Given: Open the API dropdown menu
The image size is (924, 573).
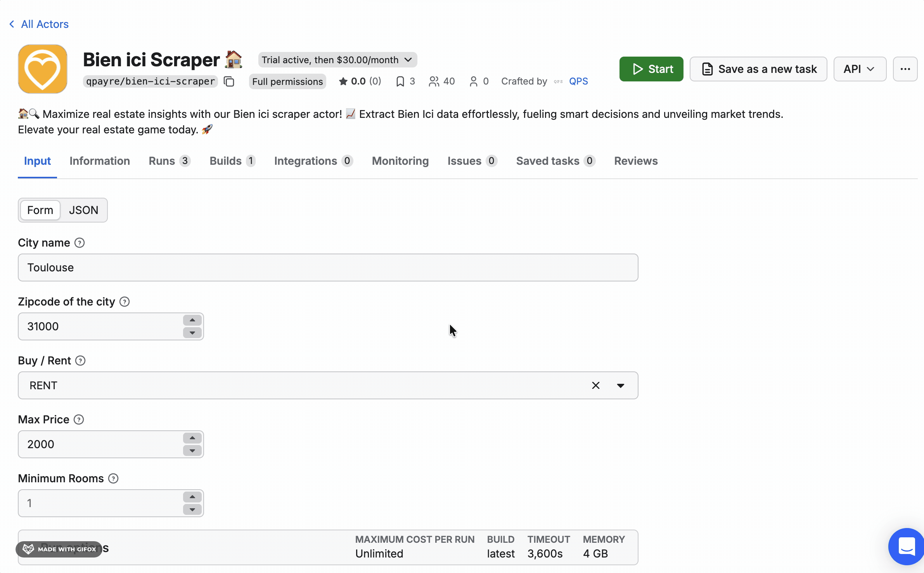Looking at the screenshot, I should [x=860, y=69].
